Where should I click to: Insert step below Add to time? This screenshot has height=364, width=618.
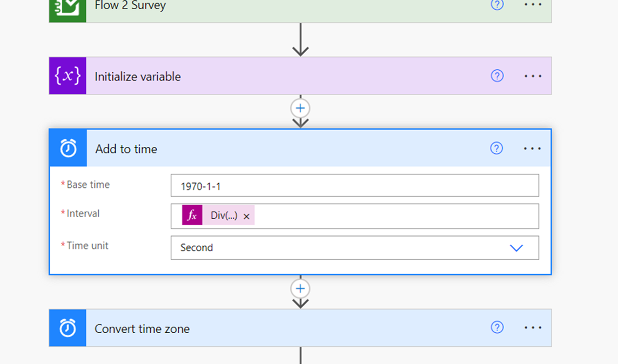[x=300, y=289]
